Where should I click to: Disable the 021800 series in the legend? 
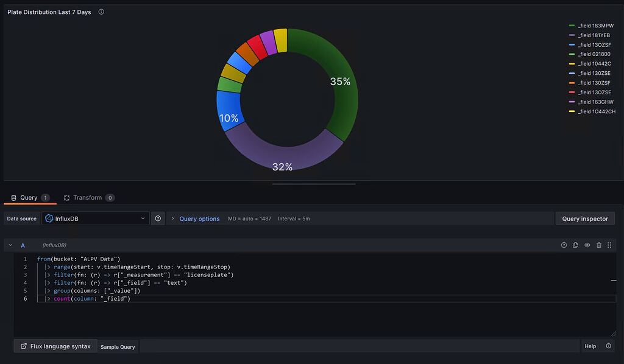click(593, 54)
